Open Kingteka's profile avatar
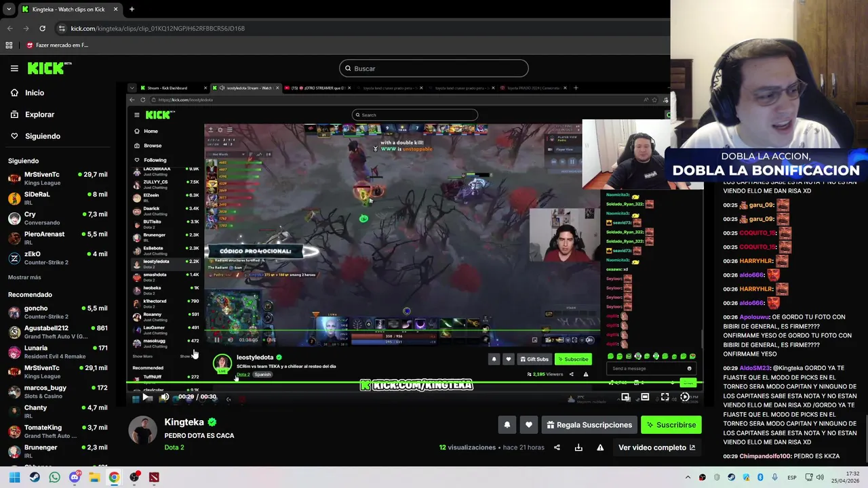Viewport: 868px width, 488px height. point(142,430)
